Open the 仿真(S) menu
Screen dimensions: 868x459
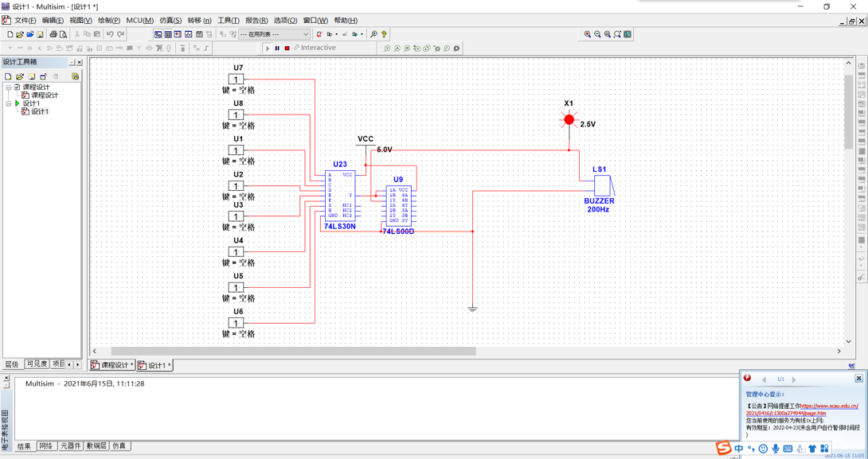coord(170,21)
